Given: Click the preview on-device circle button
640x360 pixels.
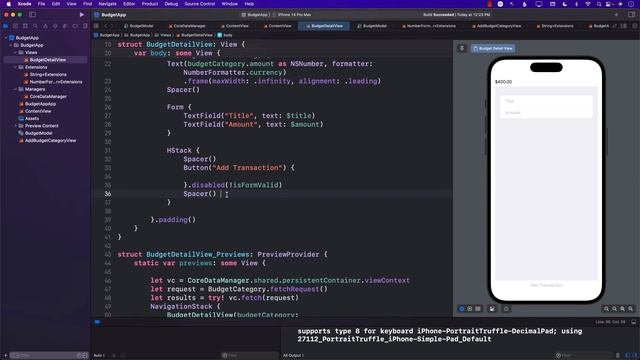Looking at the screenshot, I should [506, 309].
